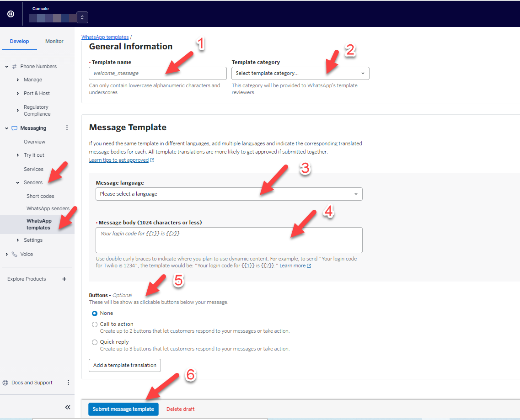Click Submit message template button

pyautogui.click(x=123, y=409)
